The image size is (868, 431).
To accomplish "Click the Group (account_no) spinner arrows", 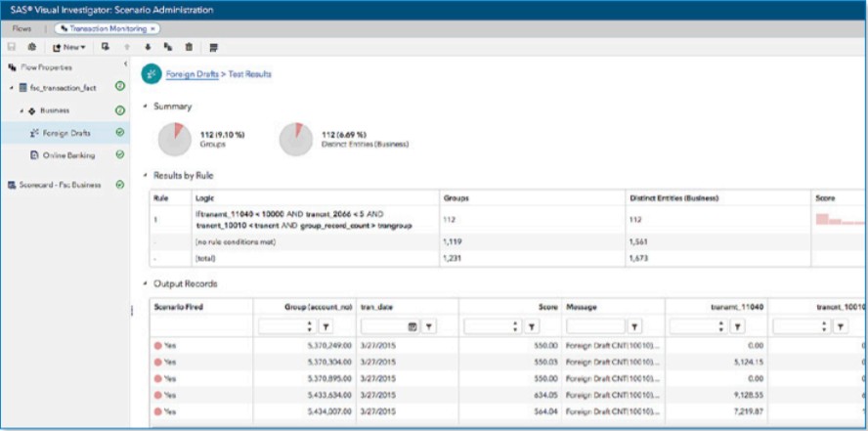I will 310,327.
